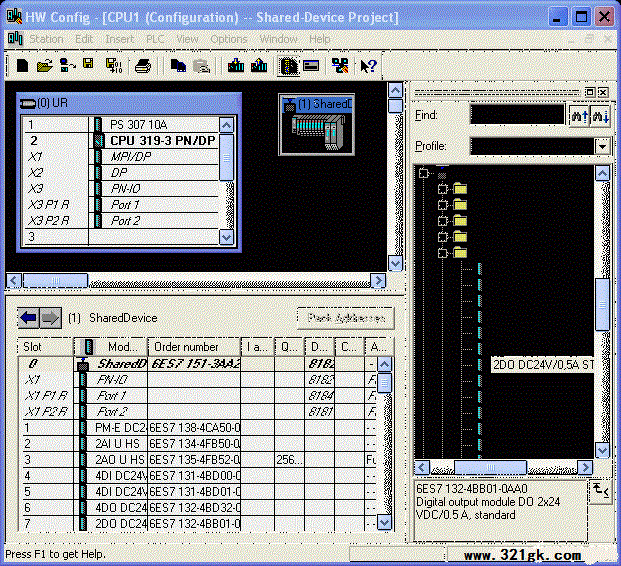Open the Edit menu
621x566 pixels.
tap(84, 39)
